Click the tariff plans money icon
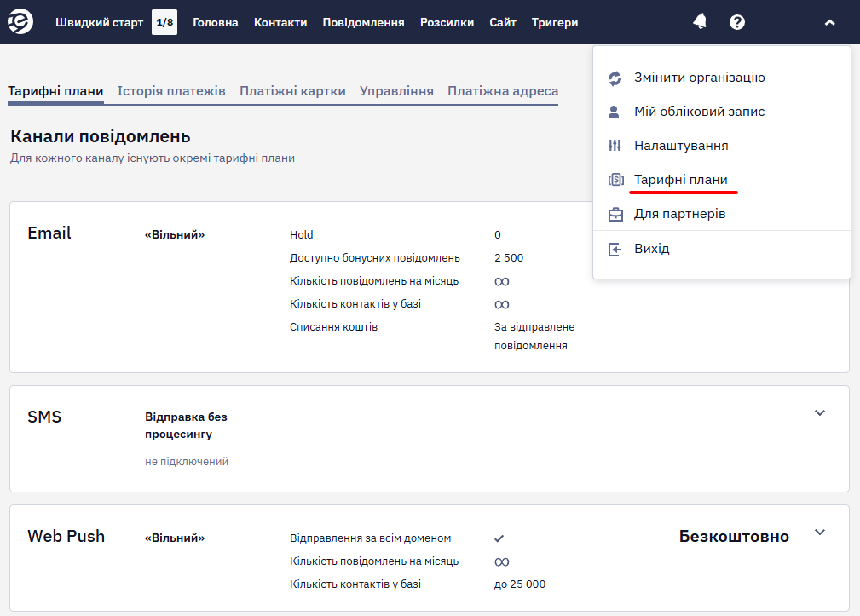The image size is (860, 616). (616, 180)
